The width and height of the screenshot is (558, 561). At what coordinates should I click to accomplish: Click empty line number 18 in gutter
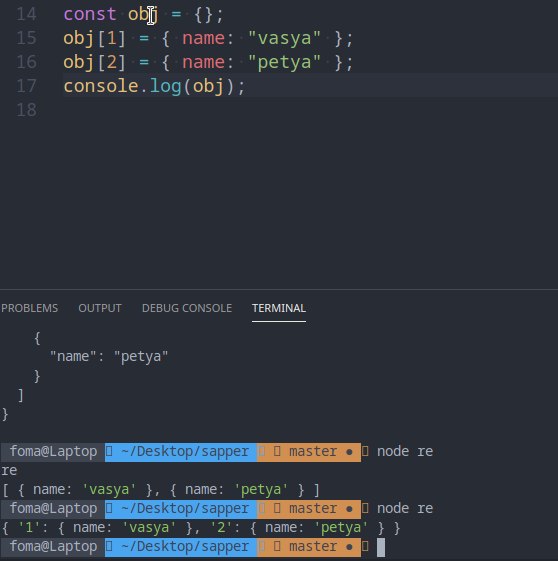point(26,109)
